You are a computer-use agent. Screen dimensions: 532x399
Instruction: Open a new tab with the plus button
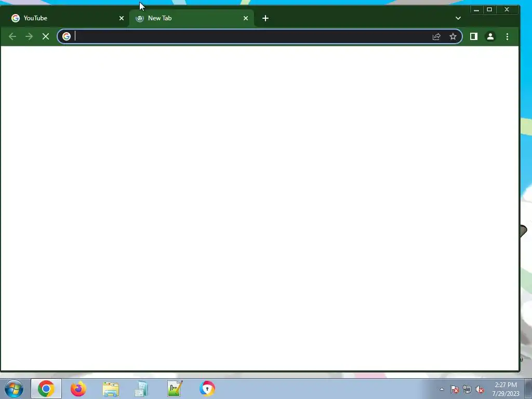pyautogui.click(x=265, y=18)
